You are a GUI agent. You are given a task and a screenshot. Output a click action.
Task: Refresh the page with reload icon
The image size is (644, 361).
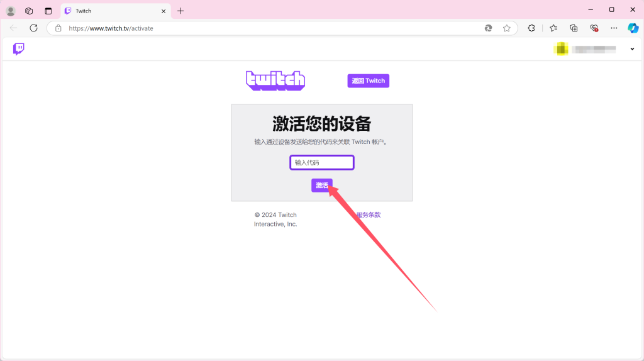tap(34, 28)
